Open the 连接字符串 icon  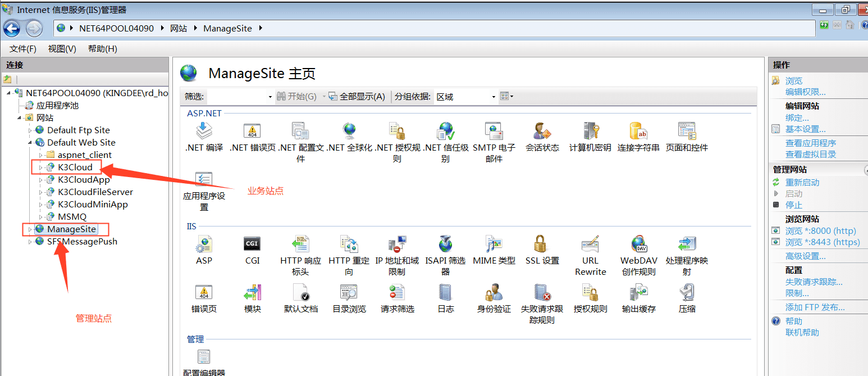(x=638, y=131)
